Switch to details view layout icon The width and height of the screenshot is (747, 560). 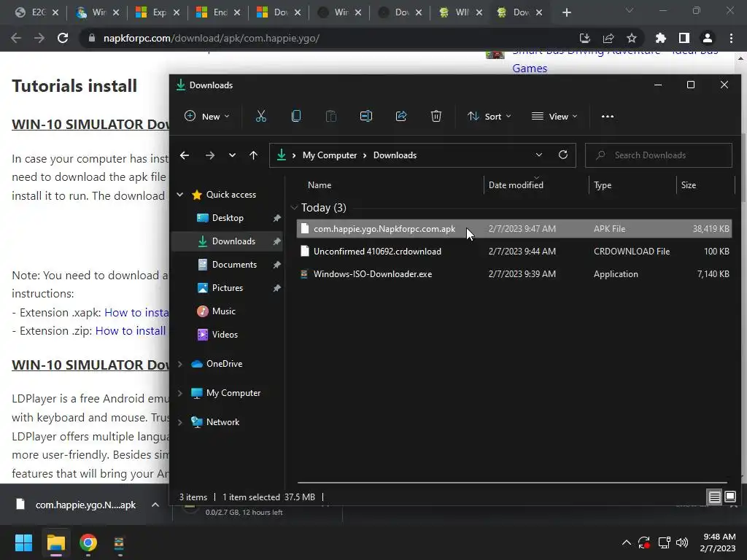click(x=715, y=497)
